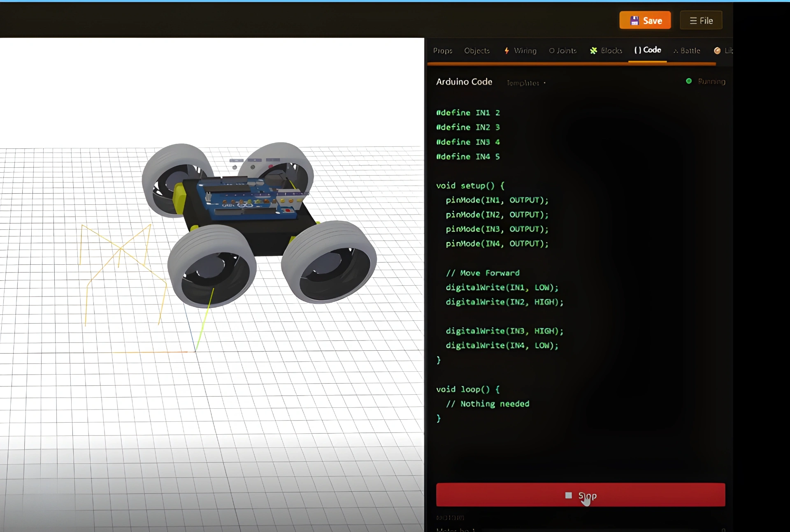Click the circle icon beside Joints
The image size is (790, 532).
[x=552, y=51]
